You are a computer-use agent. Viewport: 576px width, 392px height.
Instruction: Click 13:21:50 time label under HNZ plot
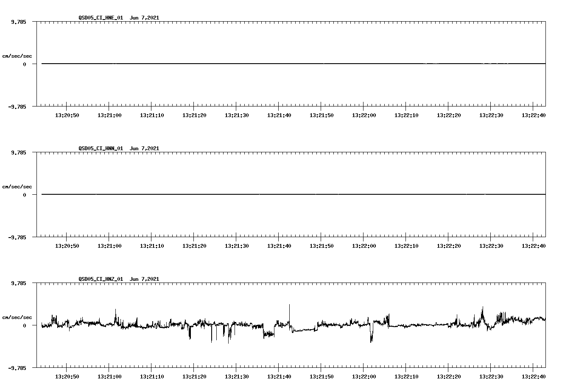pyautogui.click(x=322, y=377)
